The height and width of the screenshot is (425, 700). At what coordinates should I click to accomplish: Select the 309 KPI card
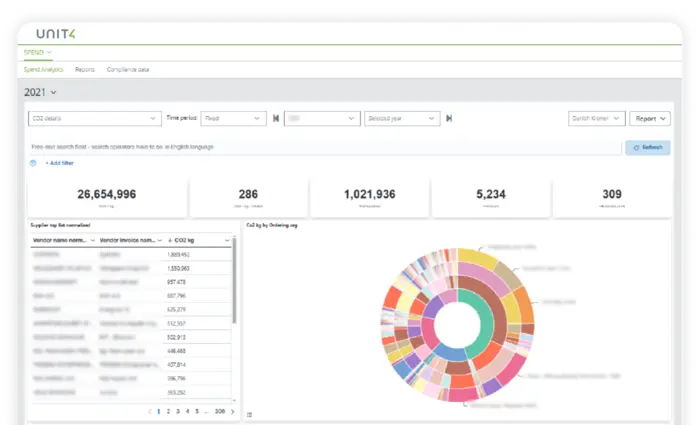tap(612, 198)
